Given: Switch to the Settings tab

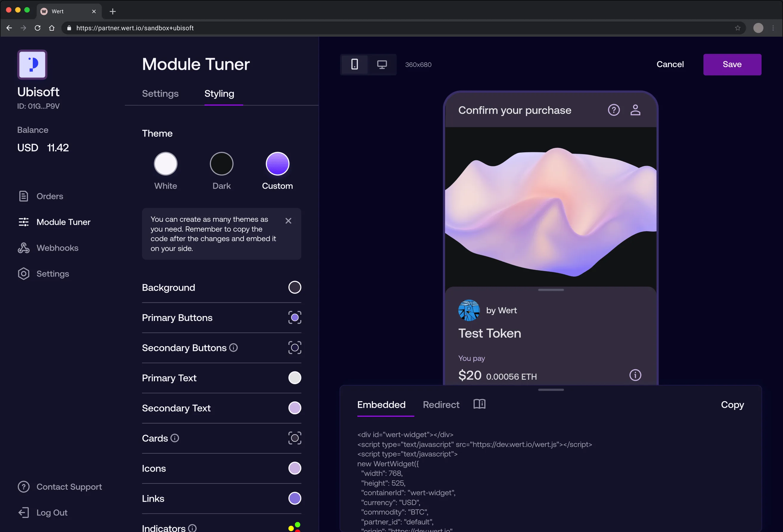Looking at the screenshot, I should pyautogui.click(x=160, y=93).
